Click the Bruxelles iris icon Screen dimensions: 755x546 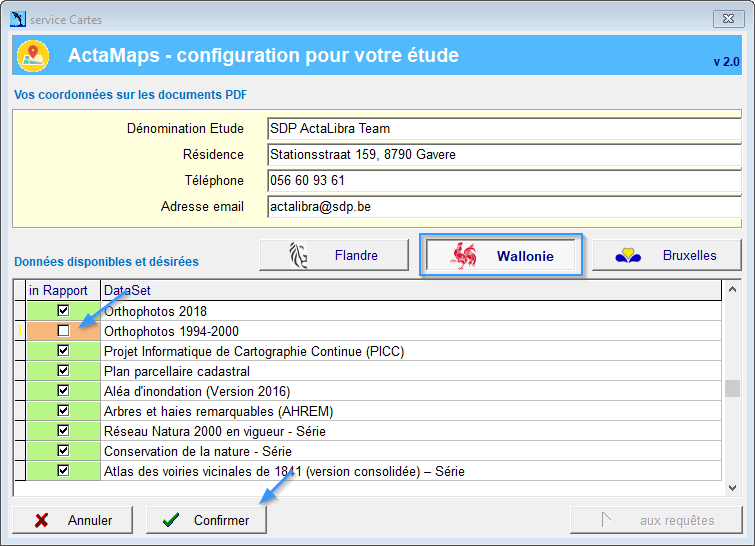point(628,255)
